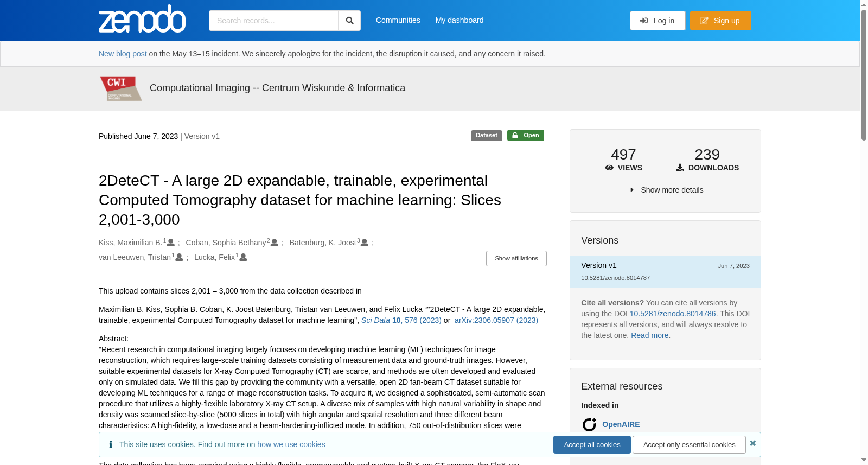
Task: Click the scrollbar up arrow
Action: 864,4
